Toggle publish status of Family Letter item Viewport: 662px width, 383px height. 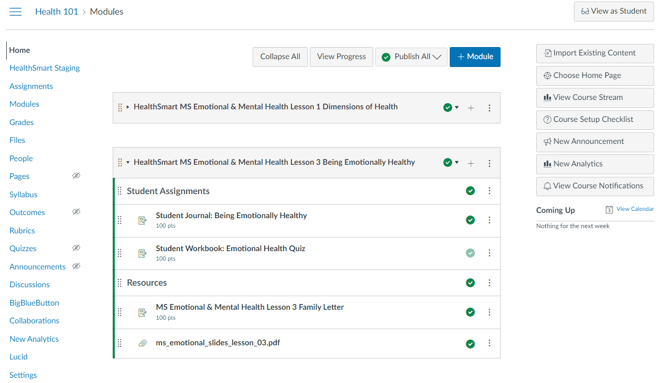470,312
